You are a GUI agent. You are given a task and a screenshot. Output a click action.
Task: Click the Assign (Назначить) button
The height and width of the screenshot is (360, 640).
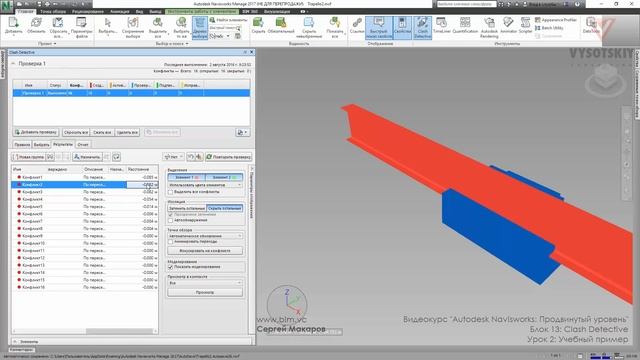coord(87,157)
